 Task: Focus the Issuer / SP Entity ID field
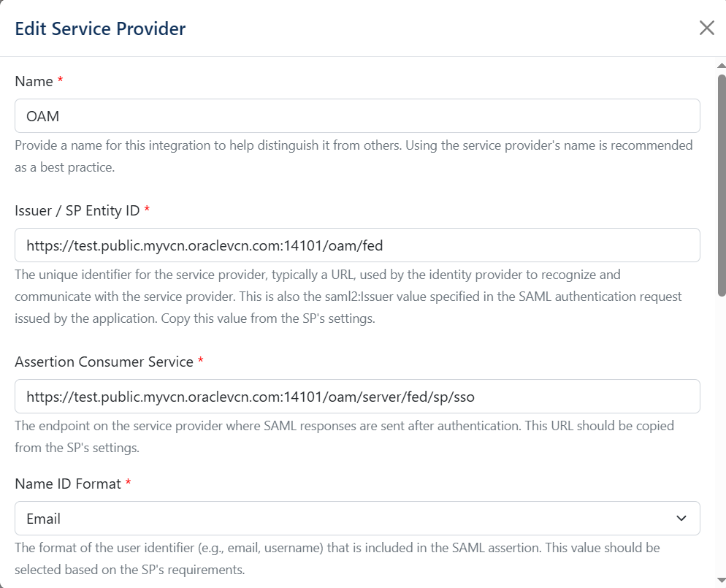click(x=357, y=245)
